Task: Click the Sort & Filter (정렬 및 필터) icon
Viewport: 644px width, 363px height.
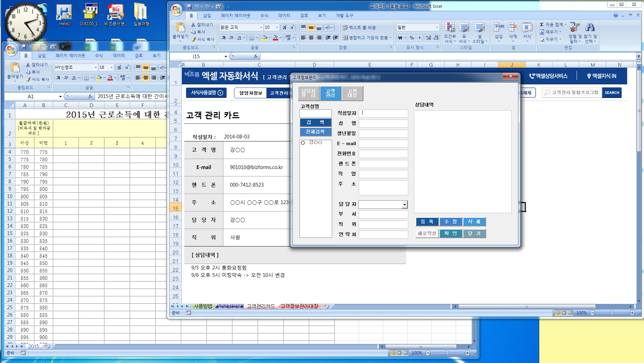Action: [575, 28]
